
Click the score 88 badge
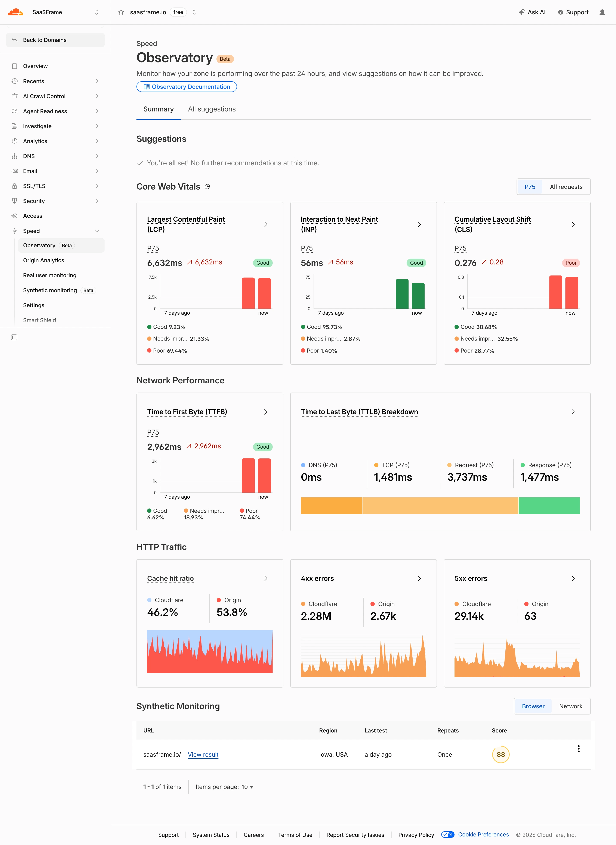[x=500, y=754]
